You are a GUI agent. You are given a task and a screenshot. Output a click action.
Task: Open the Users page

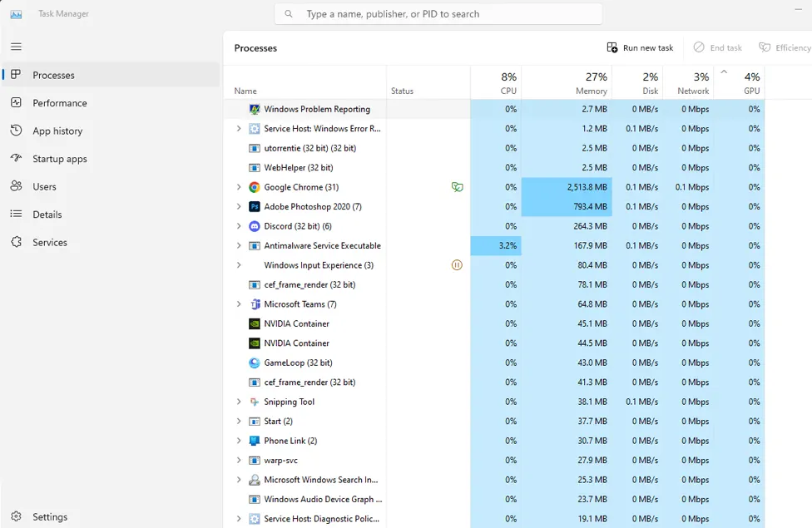[x=111, y=186]
